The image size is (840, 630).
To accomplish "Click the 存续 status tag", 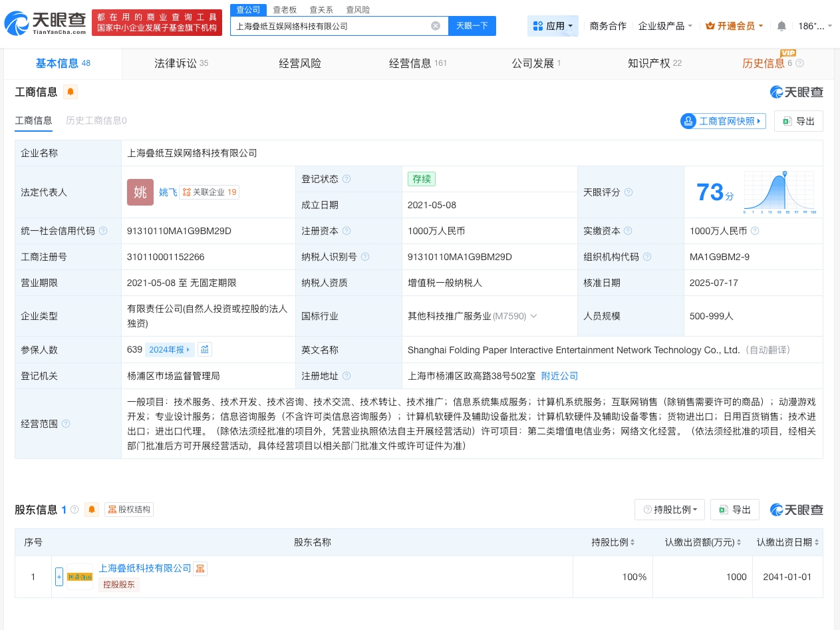I will (422, 179).
